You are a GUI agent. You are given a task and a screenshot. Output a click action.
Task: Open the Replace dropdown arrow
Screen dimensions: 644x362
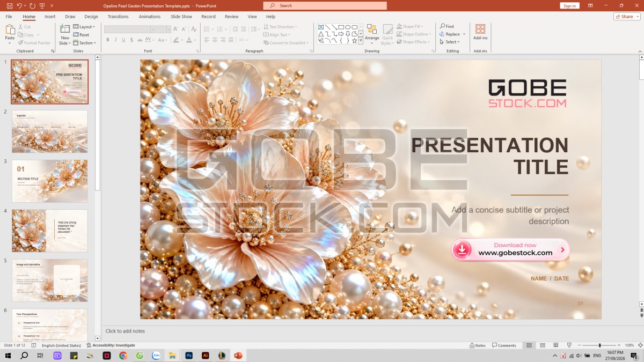(464, 34)
